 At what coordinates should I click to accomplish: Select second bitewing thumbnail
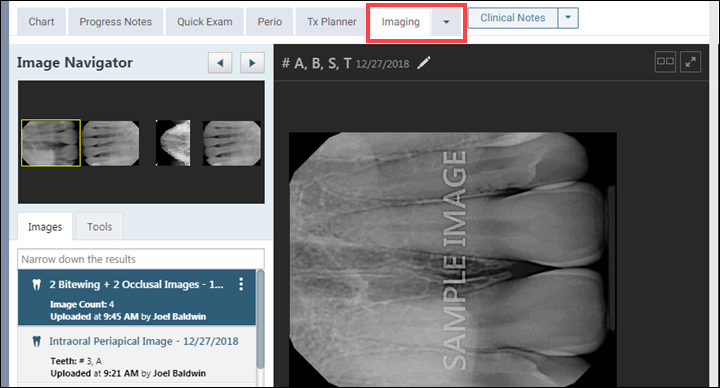111,143
